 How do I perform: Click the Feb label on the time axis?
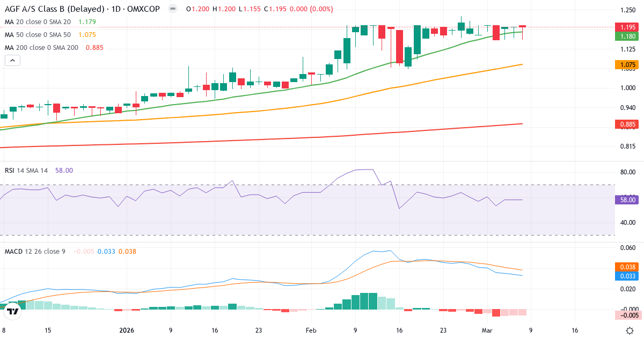pyautogui.click(x=310, y=331)
